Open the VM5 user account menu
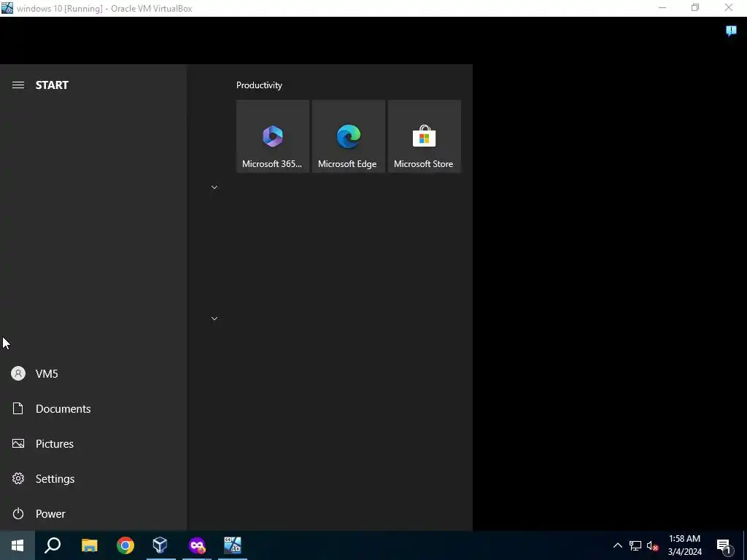This screenshot has width=747, height=560. (x=93, y=374)
